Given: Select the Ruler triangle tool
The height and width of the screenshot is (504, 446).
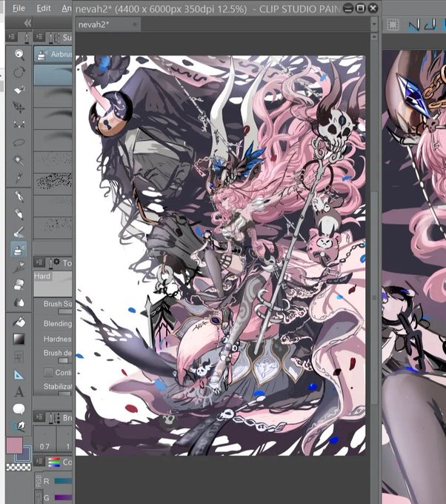Looking at the screenshot, I should tap(19, 374).
